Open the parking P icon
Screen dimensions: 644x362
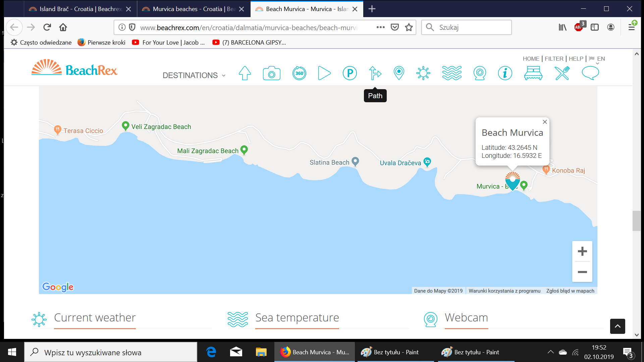click(x=350, y=73)
